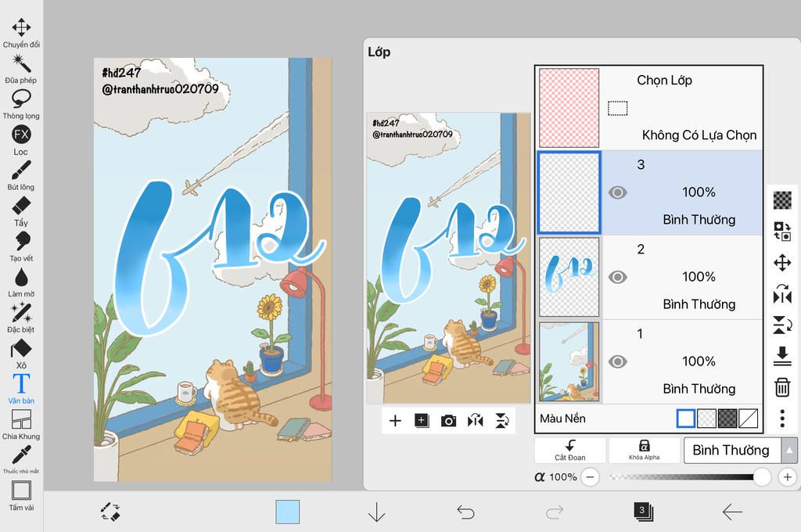
Task: Click the move layer icon in side strip
Action: (x=782, y=263)
